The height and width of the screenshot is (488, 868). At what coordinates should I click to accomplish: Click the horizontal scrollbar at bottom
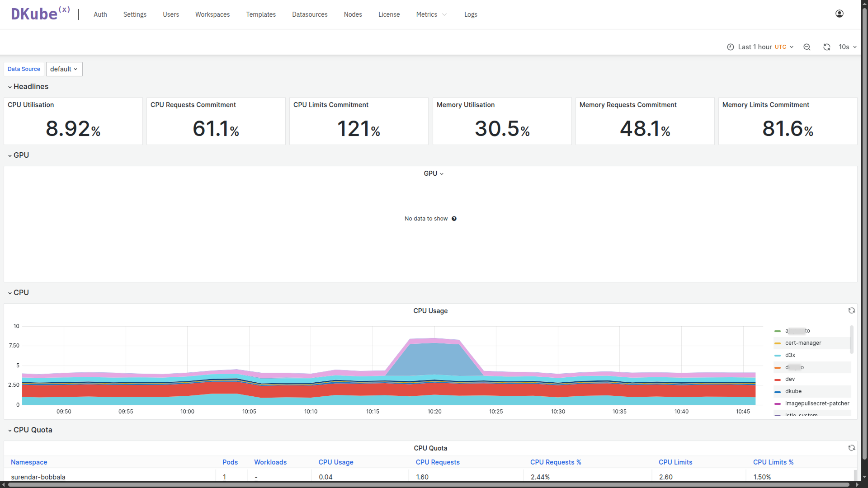tap(429, 485)
